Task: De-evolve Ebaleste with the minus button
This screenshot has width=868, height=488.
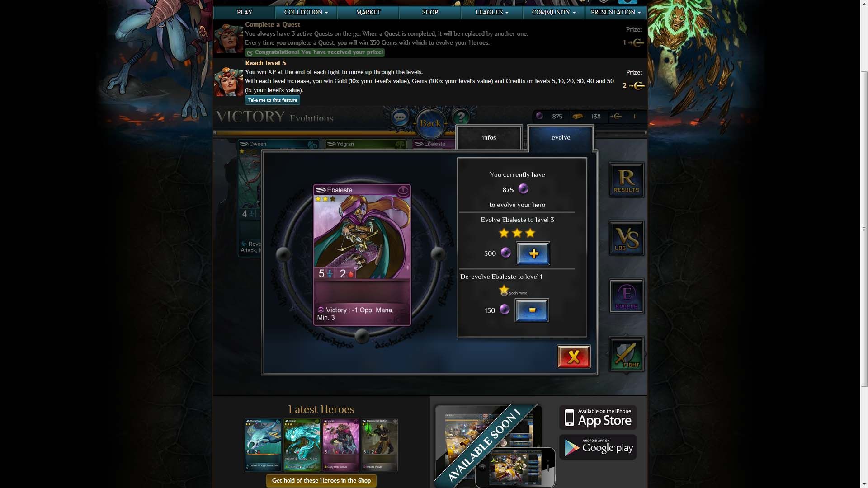Action: 532,310
